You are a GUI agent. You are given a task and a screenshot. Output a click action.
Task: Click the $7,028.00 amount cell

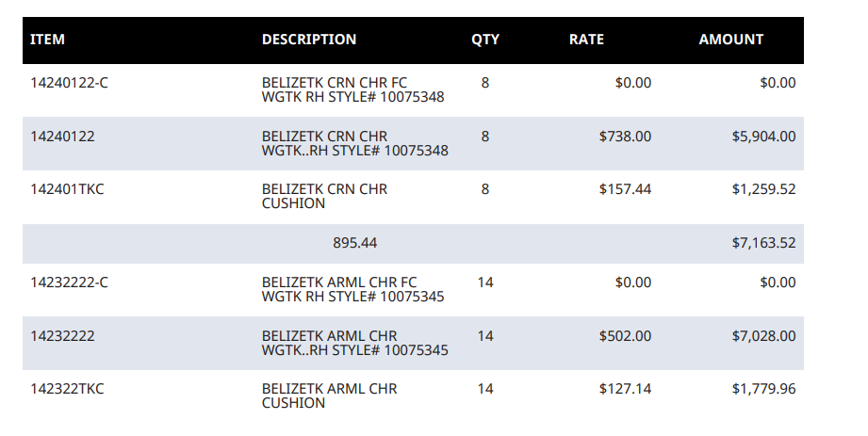pos(763,336)
